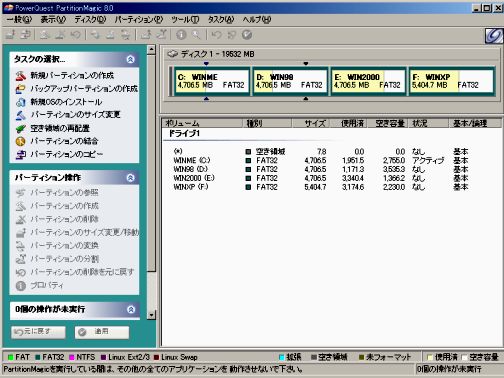Open the 一般(G) menu
Image resolution: width=504 pixels, height=378 pixels.
tap(19, 19)
